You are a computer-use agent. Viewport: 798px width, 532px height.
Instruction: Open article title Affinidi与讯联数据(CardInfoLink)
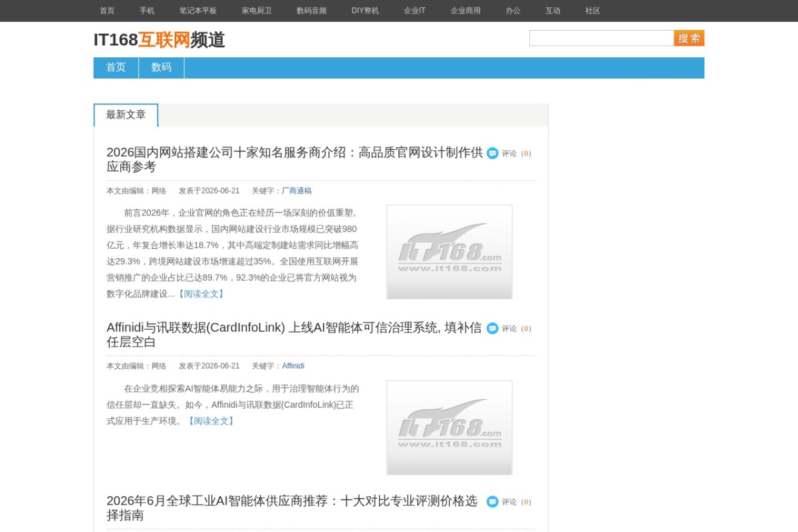pyautogui.click(x=294, y=334)
